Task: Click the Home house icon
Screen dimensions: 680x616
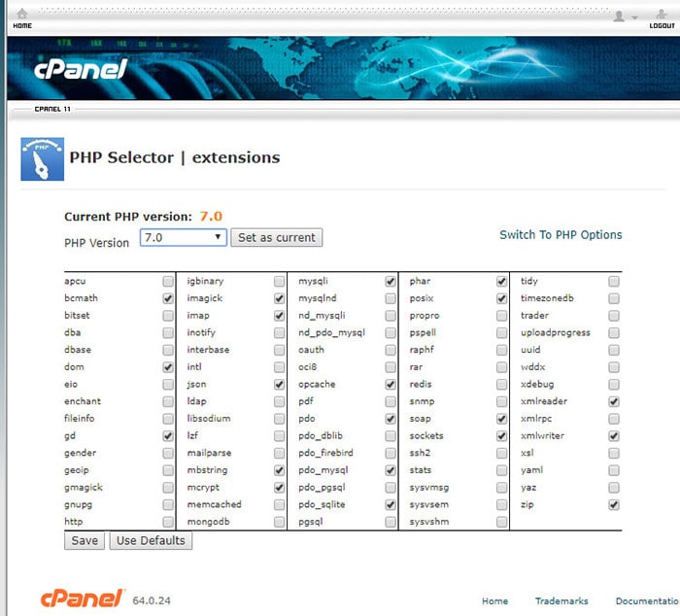Action: [x=22, y=14]
